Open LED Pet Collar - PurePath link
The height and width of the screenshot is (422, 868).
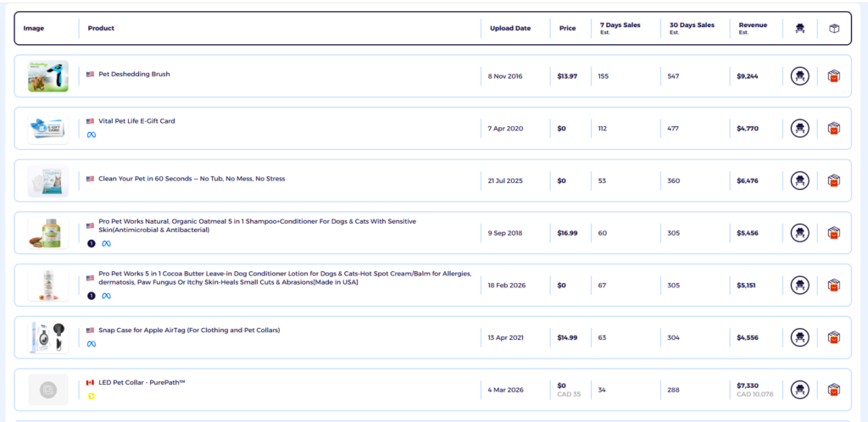(x=142, y=383)
